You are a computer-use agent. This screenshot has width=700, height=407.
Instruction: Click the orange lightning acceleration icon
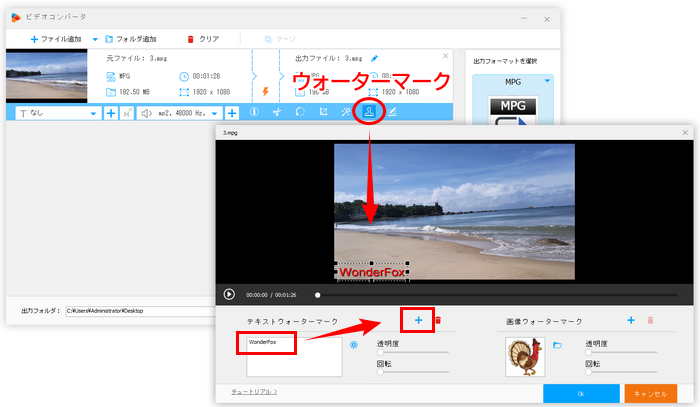pyautogui.click(x=265, y=91)
